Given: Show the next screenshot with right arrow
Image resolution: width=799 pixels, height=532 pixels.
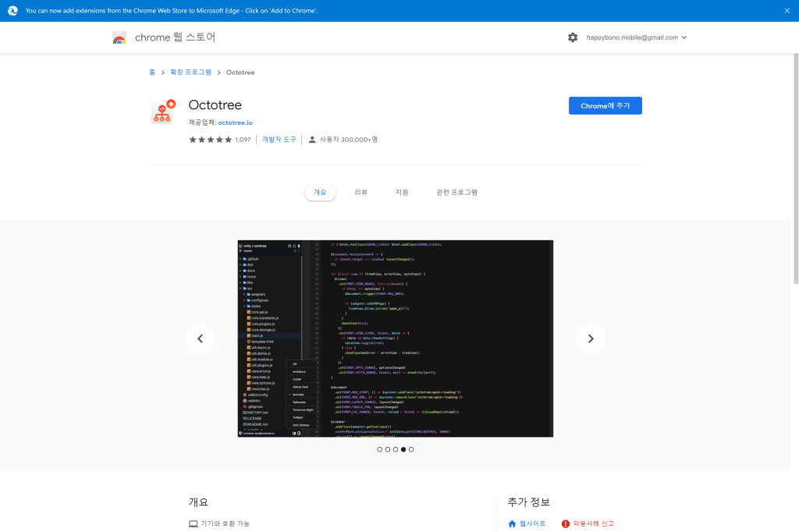Looking at the screenshot, I should (x=591, y=339).
